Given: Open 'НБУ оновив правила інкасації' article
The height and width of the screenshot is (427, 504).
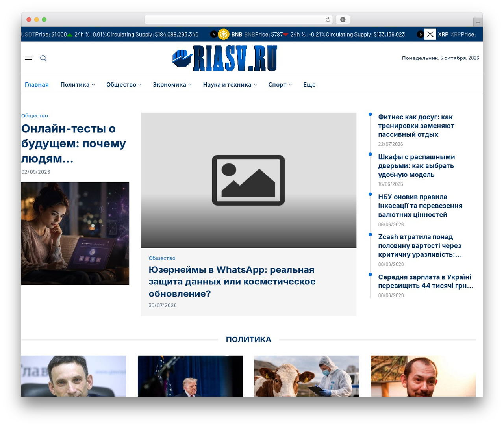Looking at the screenshot, I should (x=420, y=206).
